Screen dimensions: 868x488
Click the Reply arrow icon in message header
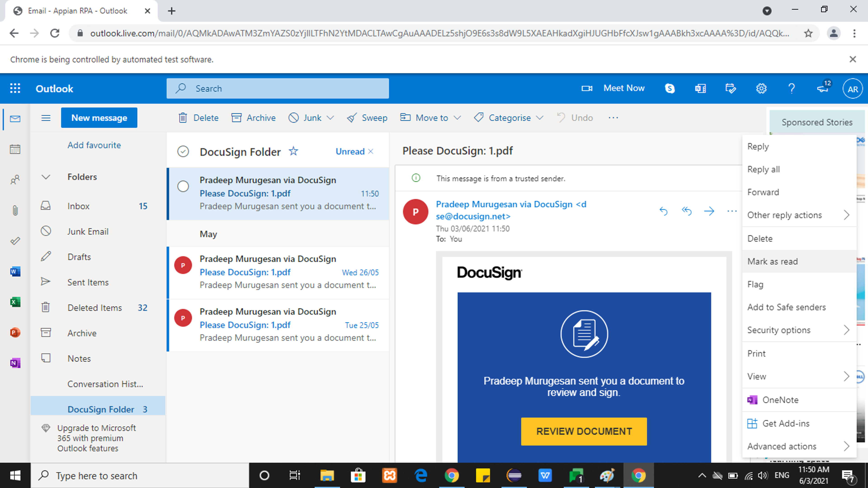tap(663, 211)
